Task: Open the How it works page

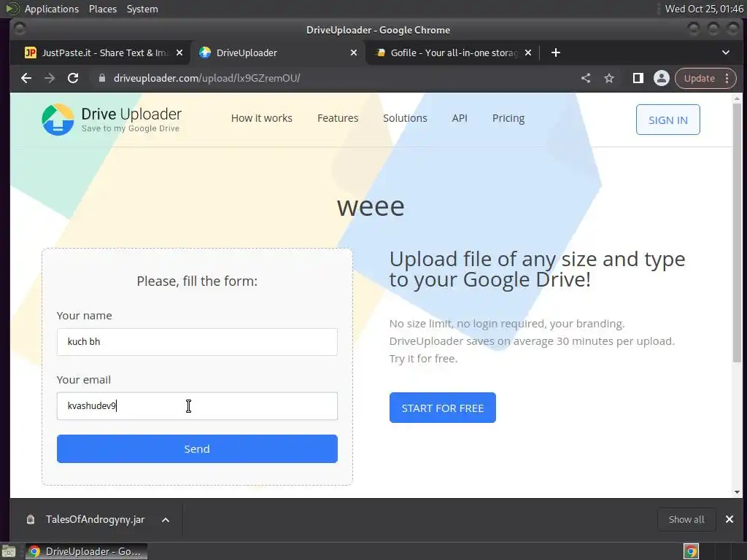Action: coord(262,118)
